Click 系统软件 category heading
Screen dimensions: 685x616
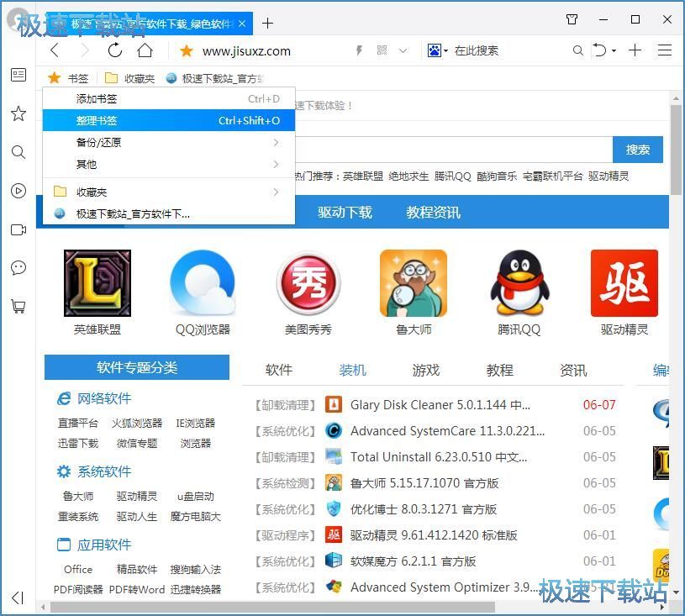pos(104,471)
